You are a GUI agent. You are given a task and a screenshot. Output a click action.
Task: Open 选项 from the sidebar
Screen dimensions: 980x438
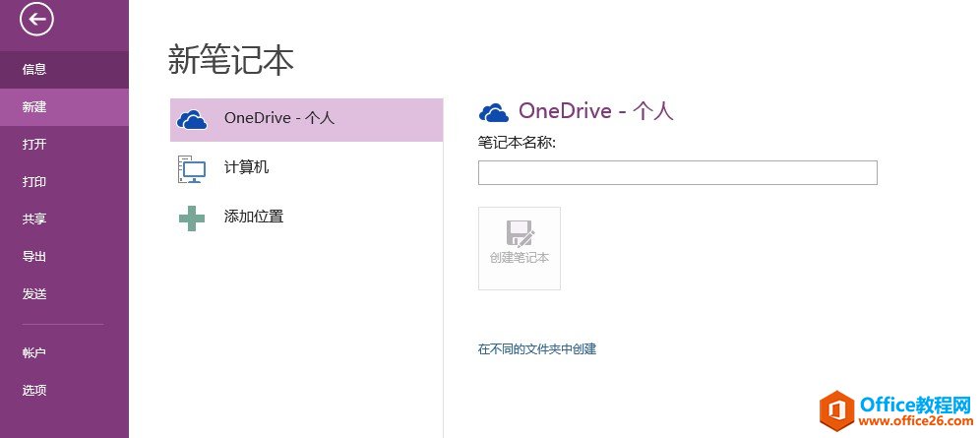(x=34, y=390)
